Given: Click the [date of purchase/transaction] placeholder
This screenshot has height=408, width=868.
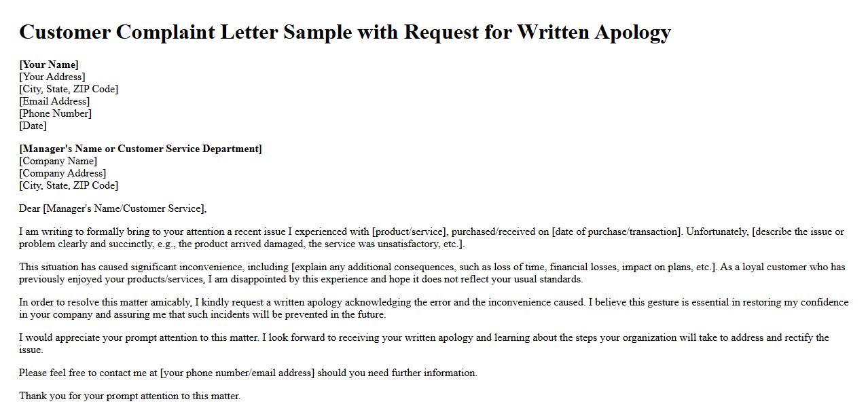Looking at the screenshot, I should click(616, 232).
